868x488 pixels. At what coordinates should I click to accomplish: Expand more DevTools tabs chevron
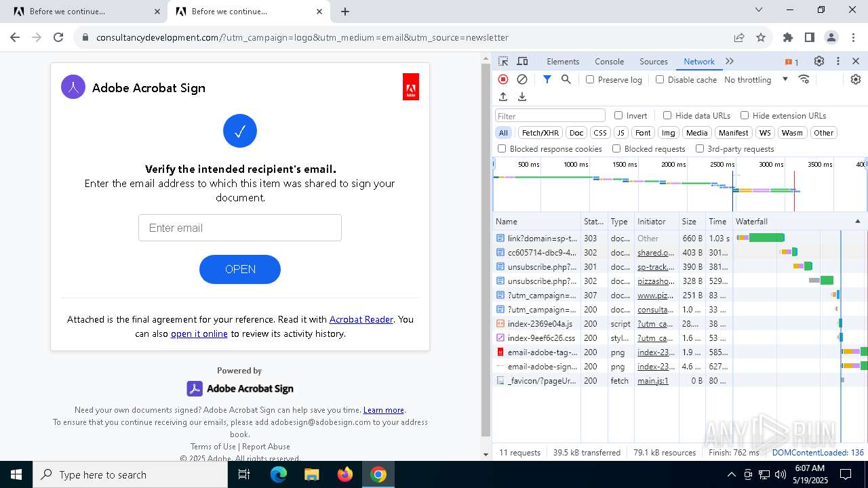[x=730, y=61]
